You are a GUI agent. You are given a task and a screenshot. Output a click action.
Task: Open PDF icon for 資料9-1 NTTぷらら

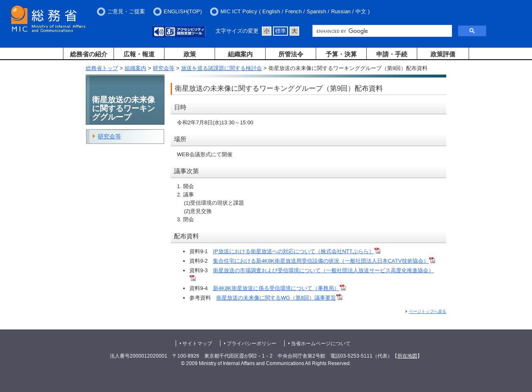coord(377,251)
